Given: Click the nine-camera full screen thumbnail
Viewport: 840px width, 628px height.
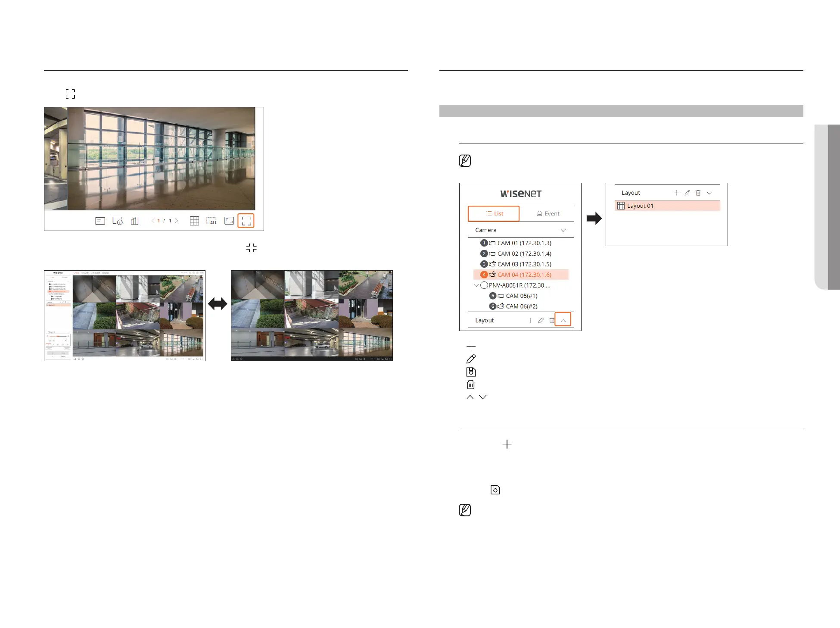Looking at the screenshot, I should [311, 316].
